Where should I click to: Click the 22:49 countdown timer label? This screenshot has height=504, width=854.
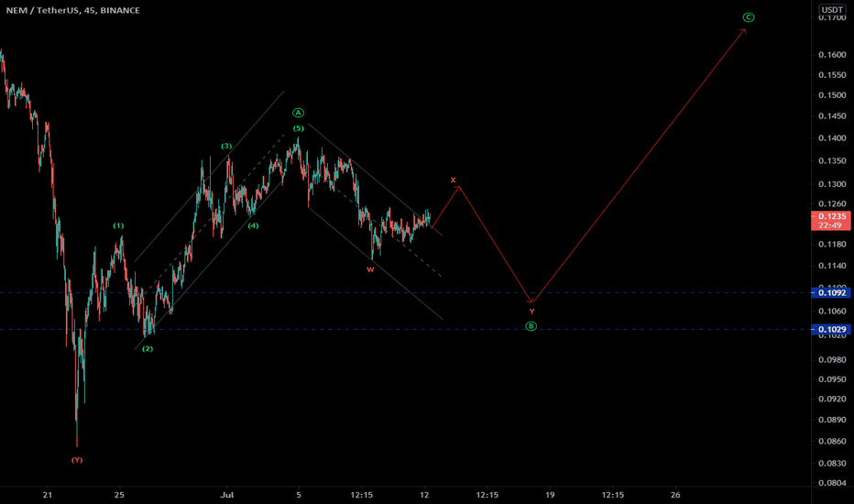(x=831, y=225)
